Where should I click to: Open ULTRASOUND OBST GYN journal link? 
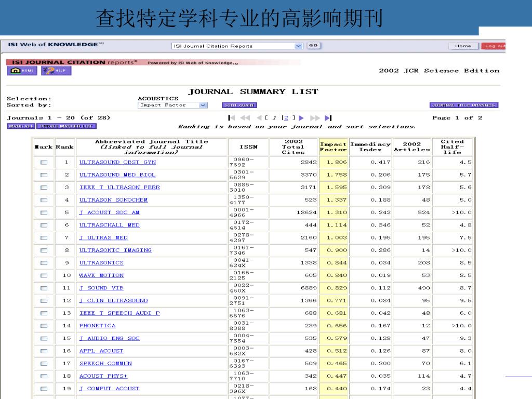click(117, 162)
